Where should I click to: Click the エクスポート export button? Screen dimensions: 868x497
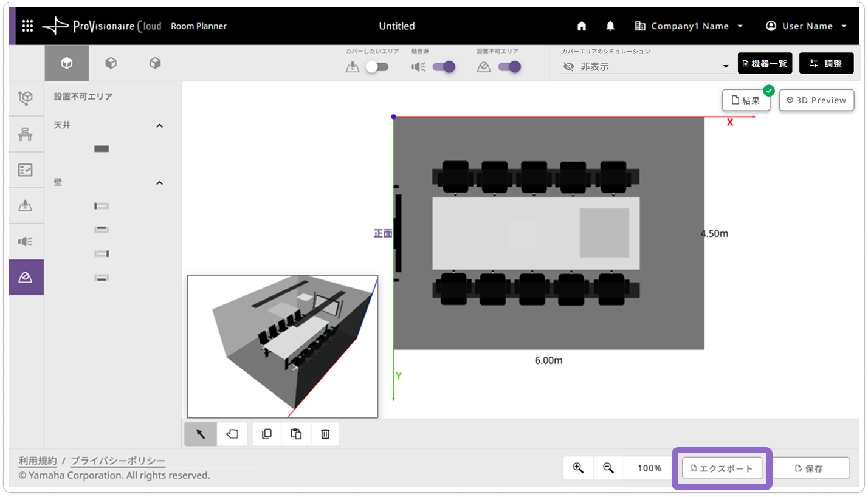pyautogui.click(x=722, y=468)
